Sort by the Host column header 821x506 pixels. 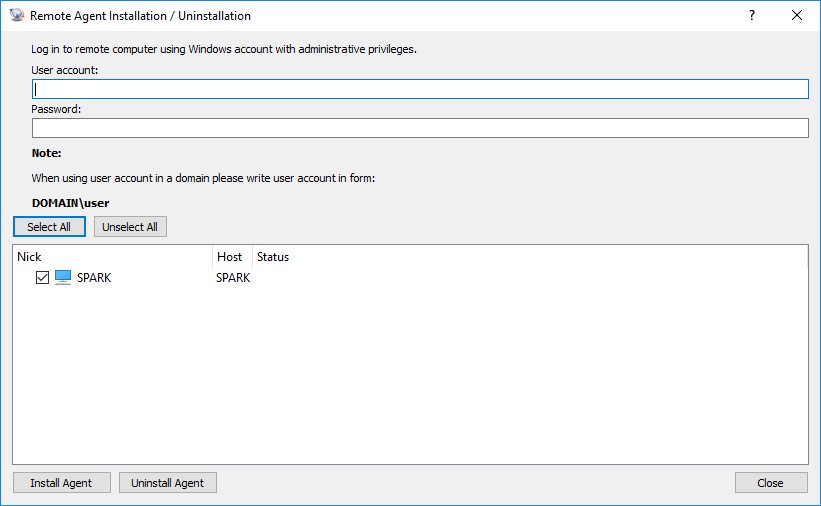pos(231,257)
